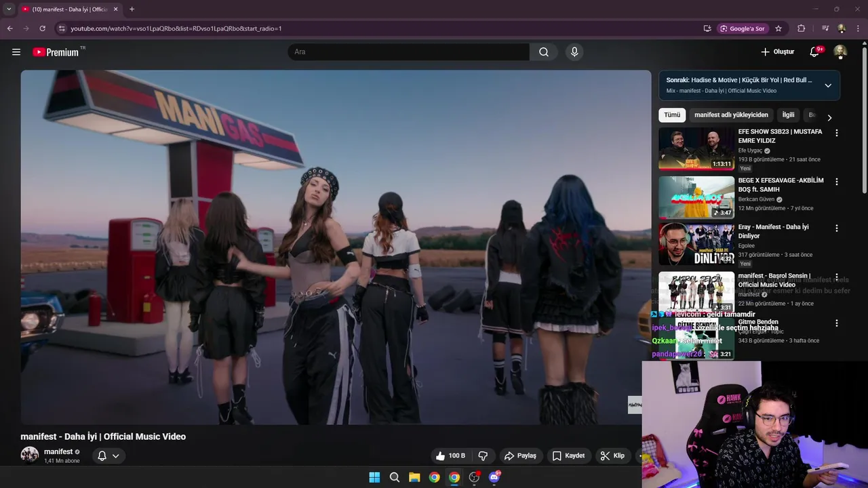Open more options for EFE SHOW video
This screenshot has height=488, width=868.
pos(836,134)
